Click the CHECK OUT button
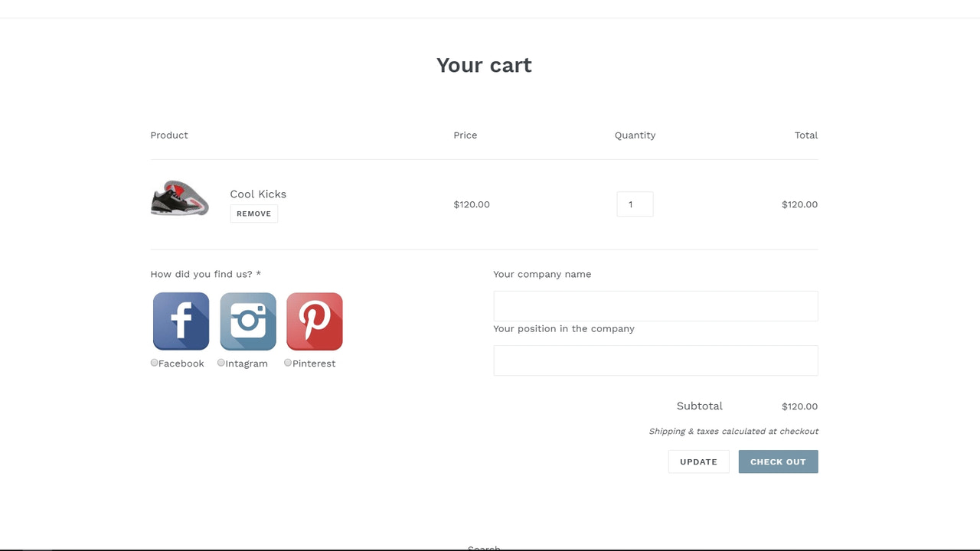This screenshot has height=551, width=980. [x=778, y=461]
